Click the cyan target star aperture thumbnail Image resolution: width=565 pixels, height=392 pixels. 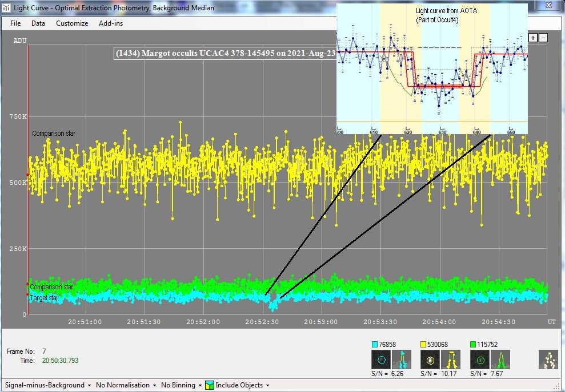coord(382,359)
